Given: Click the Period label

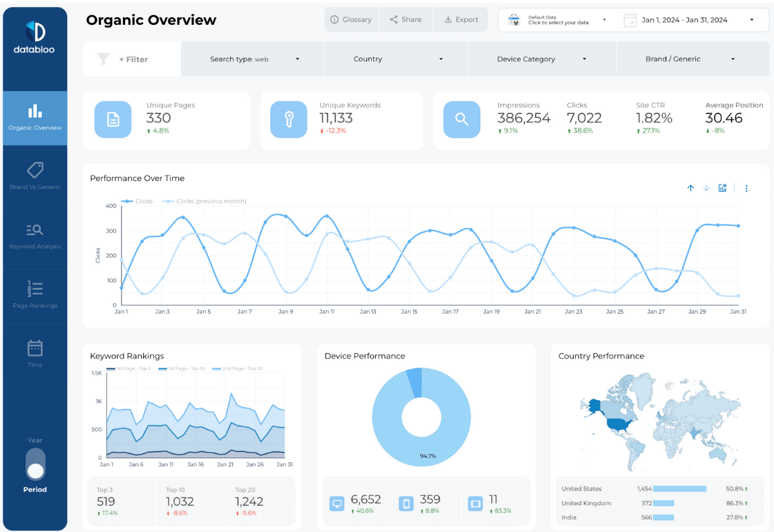Looking at the screenshot, I should coord(35,490).
